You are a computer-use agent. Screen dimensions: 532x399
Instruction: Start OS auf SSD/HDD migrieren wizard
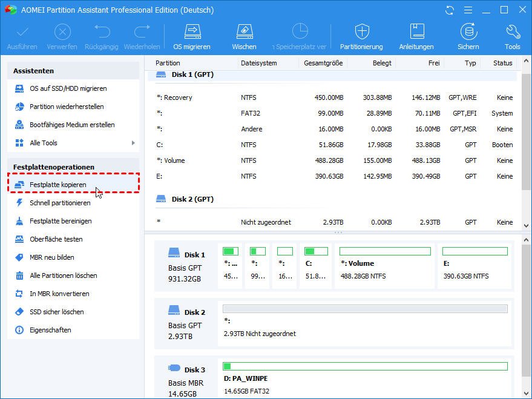point(68,88)
